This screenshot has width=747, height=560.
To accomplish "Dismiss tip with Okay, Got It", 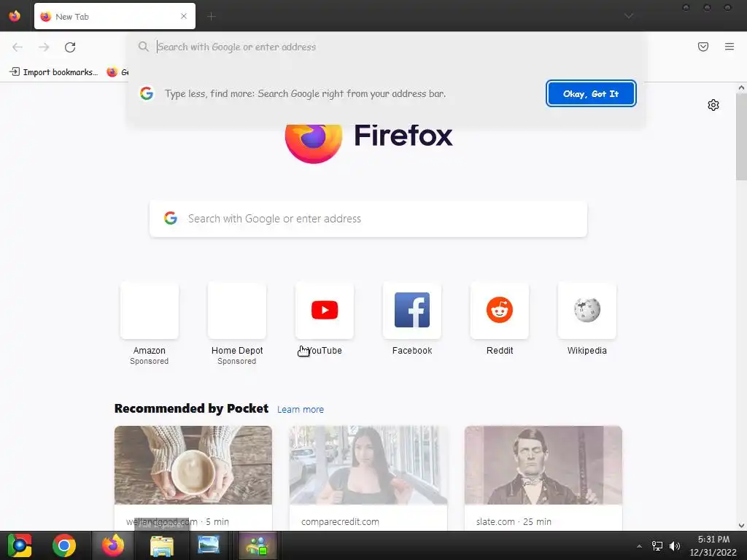I will coord(591,94).
